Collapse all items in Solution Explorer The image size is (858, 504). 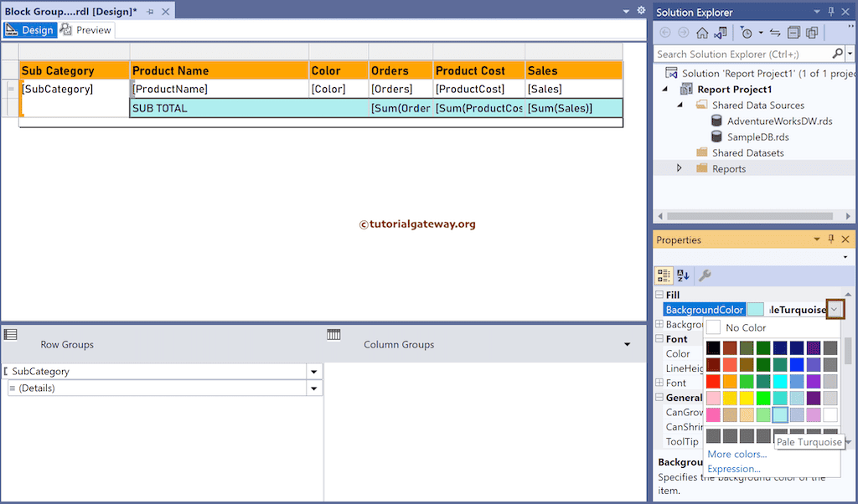793,32
